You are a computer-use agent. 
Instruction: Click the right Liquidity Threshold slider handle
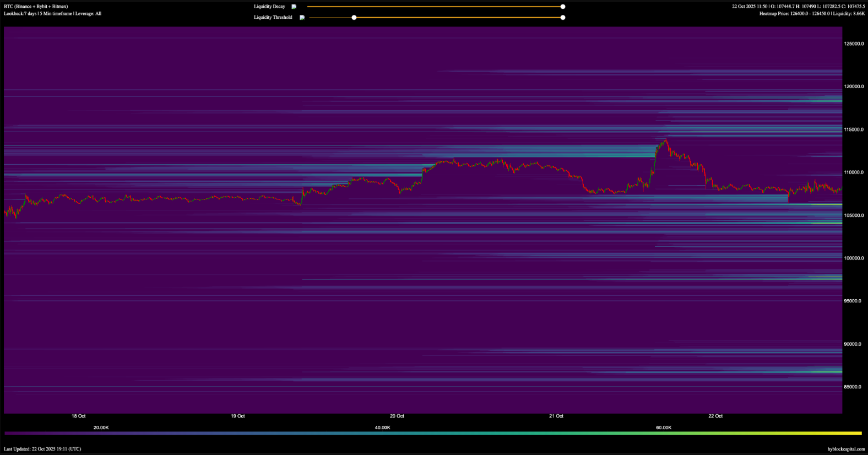[562, 18]
